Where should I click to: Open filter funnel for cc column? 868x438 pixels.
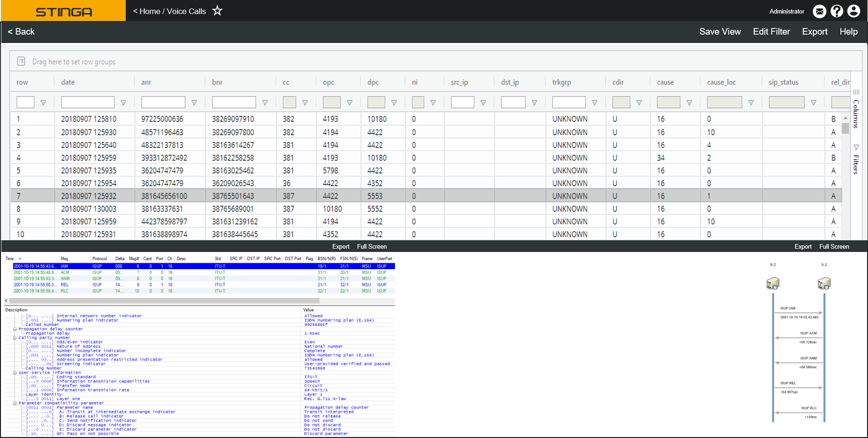point(305,103)
